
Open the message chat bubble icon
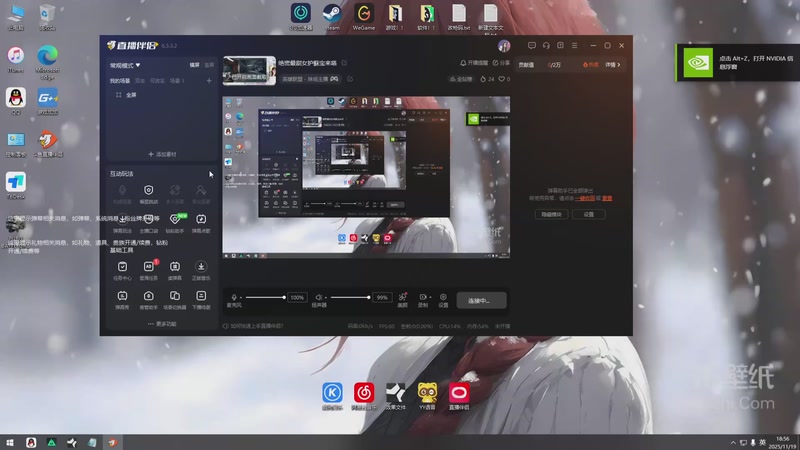(x=532, y=45)
